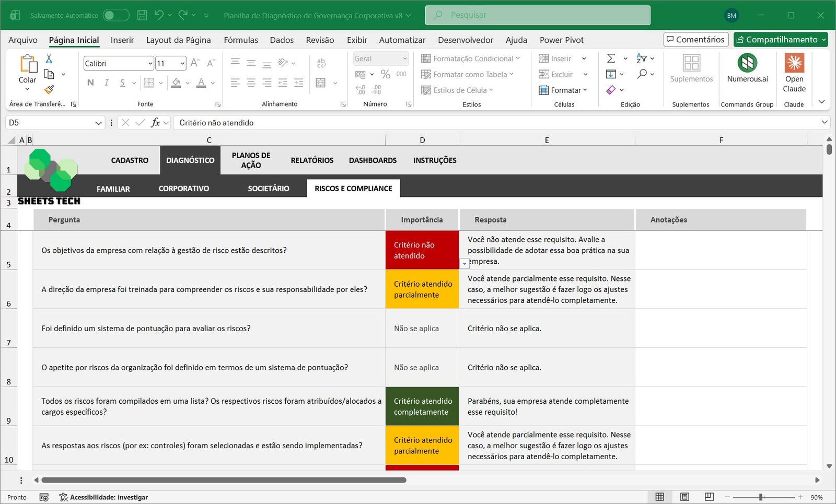Click the Comentários button
This screenshot has width=836, height=504.
(695, 40)
